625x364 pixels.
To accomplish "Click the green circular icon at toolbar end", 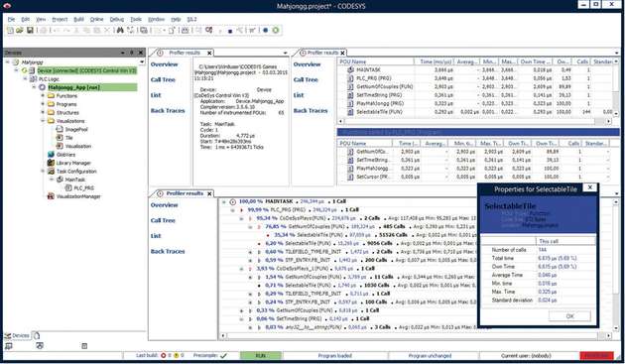I will (x=276, y=31).
